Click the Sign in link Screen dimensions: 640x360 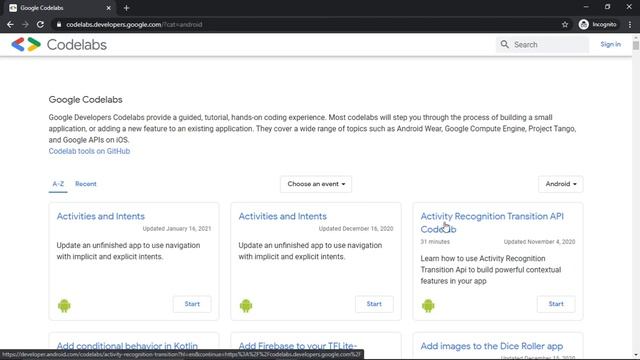pos(611,44)
